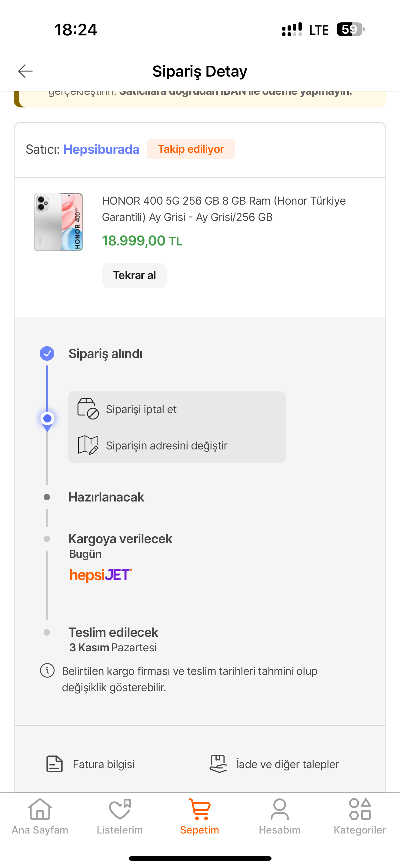Open Ana Sayfam tab
400x868 pixels.
pyautogui.click(x=40, y=815)
